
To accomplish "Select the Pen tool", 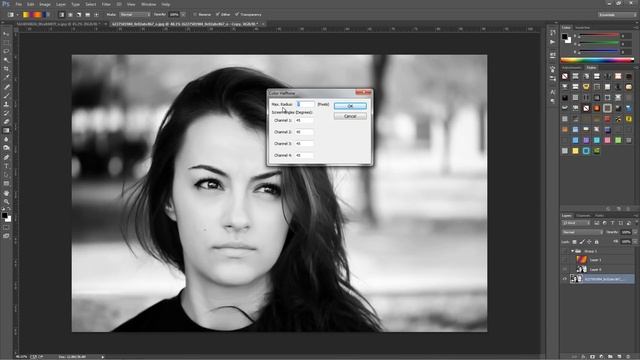I will 6,157.
